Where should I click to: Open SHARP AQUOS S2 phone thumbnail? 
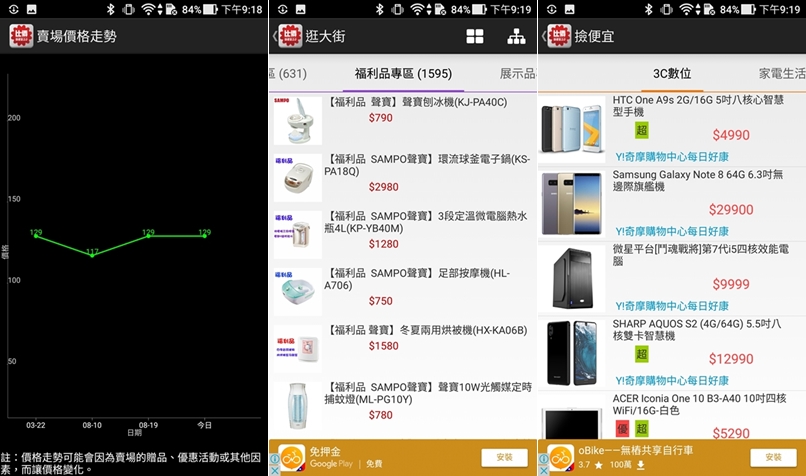tap(572, 353)
